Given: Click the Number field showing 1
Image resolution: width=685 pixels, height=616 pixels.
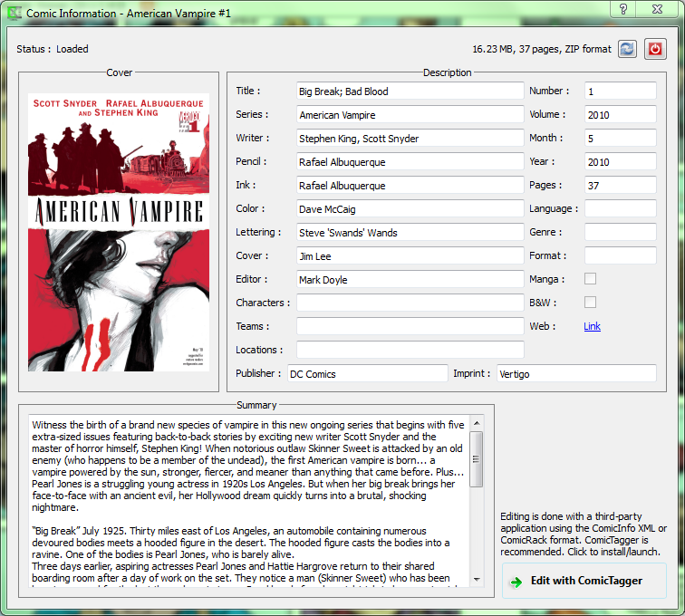Looking at the screenshot, I should (x=621, y=91).
